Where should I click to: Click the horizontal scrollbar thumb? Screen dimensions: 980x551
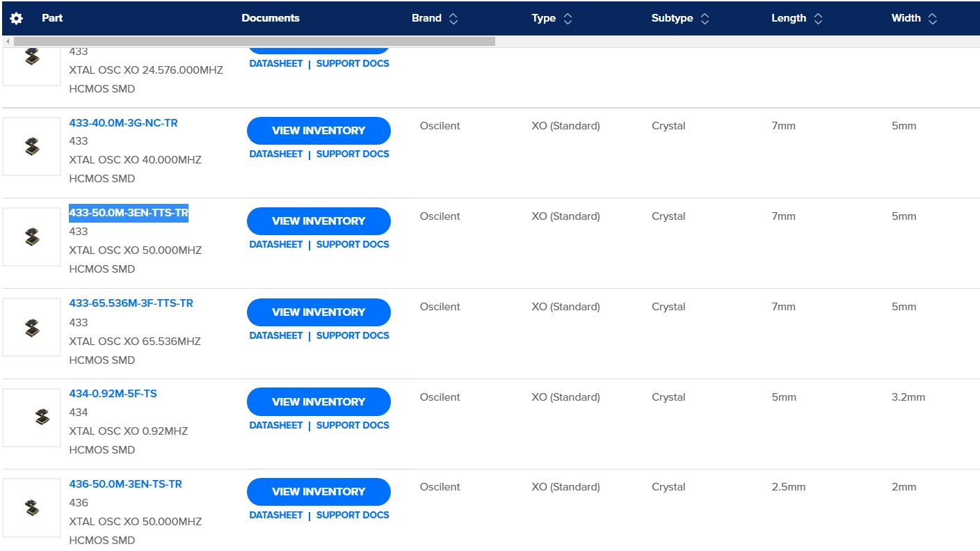pos(254,42)
